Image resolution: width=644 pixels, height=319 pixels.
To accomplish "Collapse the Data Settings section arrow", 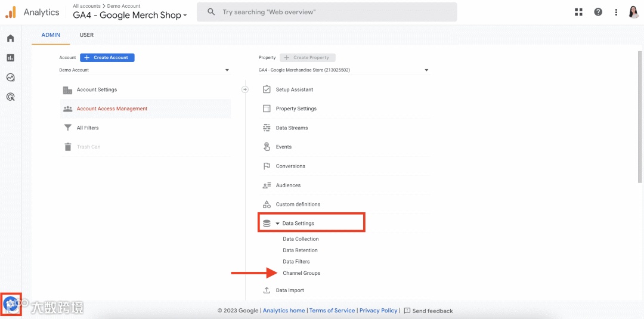I will 278,224.
